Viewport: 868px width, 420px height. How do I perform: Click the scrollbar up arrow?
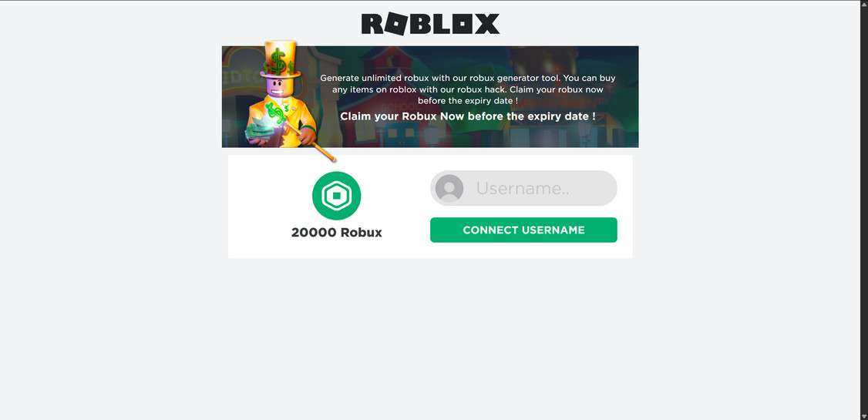(863, 4)
